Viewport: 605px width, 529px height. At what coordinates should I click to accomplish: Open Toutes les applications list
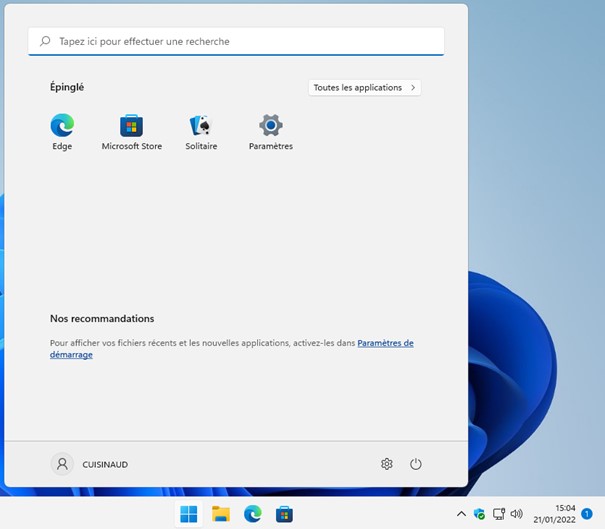(365, 88)
